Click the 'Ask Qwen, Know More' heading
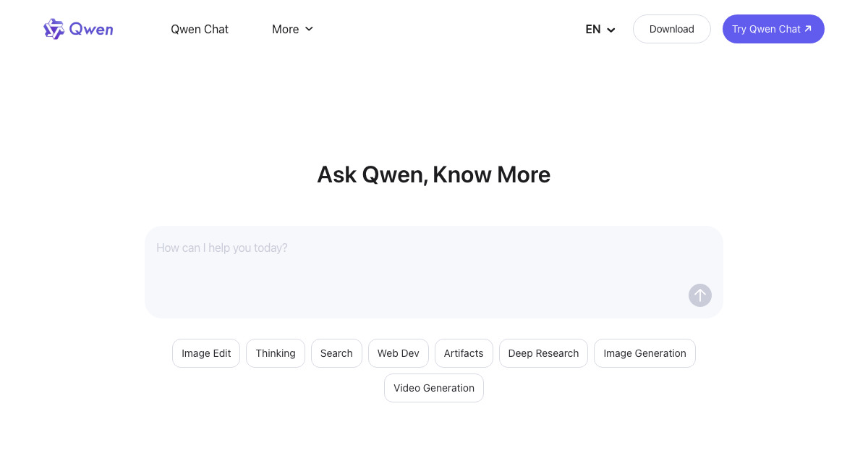The width and height of the screenshot is (868, 456). point(434,174)
